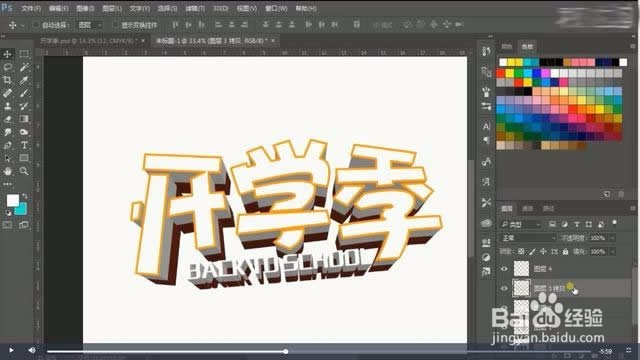
Task: Select the Crop tool
Action: pos(7,80)
